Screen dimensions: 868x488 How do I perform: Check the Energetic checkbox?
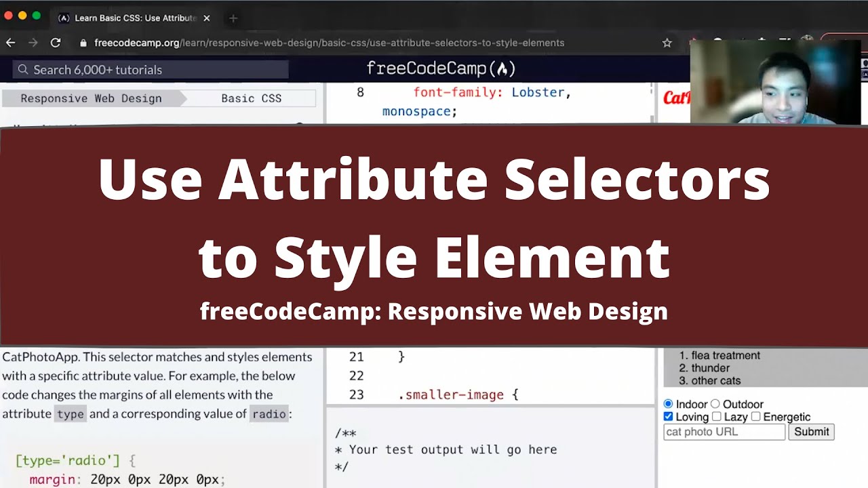(x=755, y=417)
